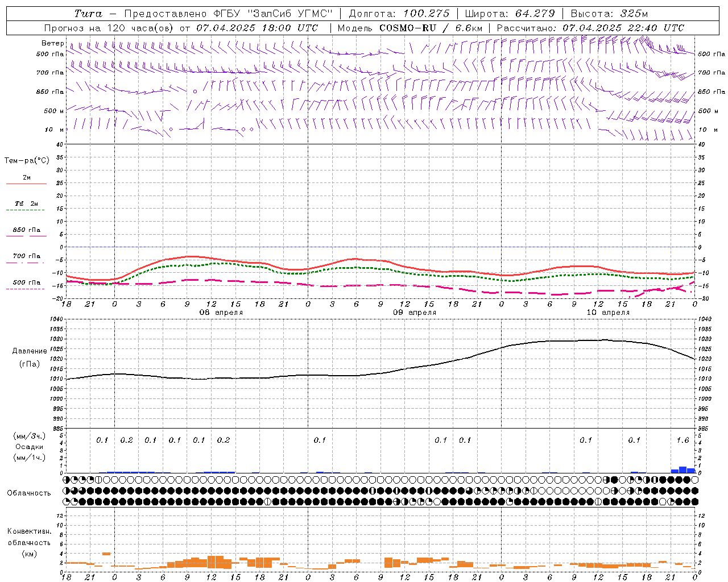
Task: Click the tall blue precipitation bars below "1.6"
Action: click(683, 470)
